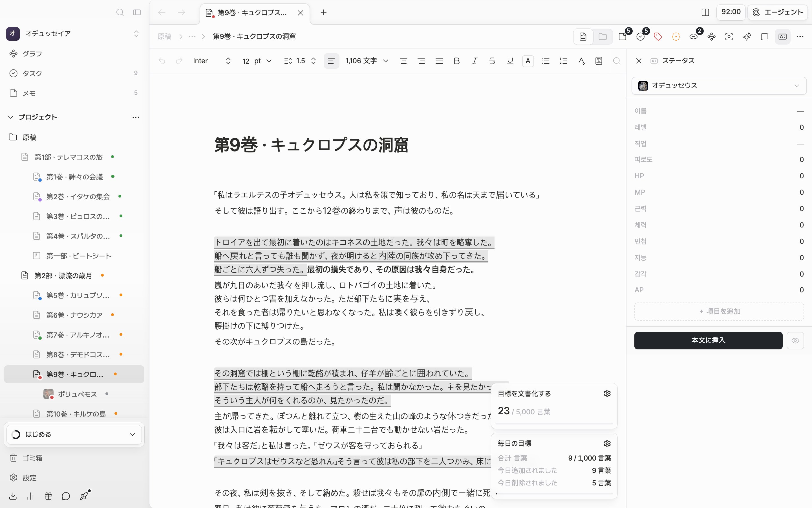Open the text color A button

point(528,61)
